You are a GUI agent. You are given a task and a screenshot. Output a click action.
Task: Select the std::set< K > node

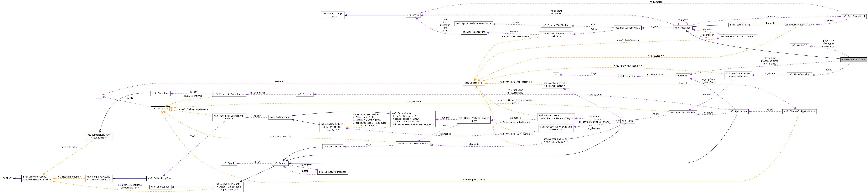coord(627,76)
